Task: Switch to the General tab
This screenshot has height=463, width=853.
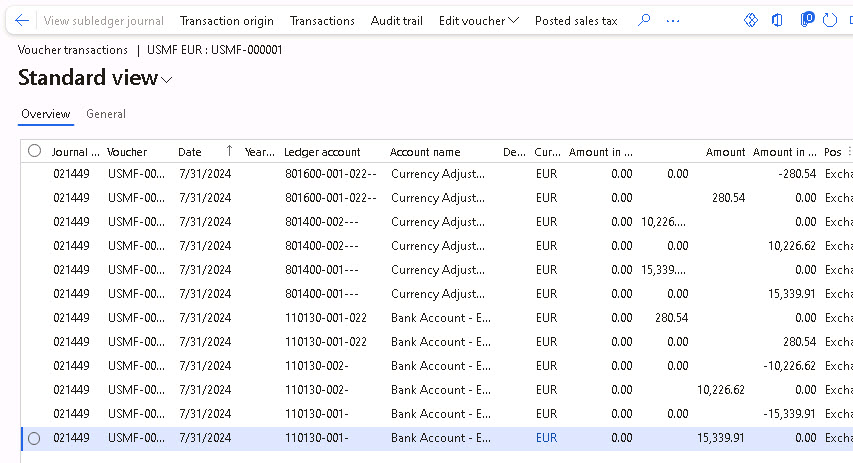Action: pos(106,114)
